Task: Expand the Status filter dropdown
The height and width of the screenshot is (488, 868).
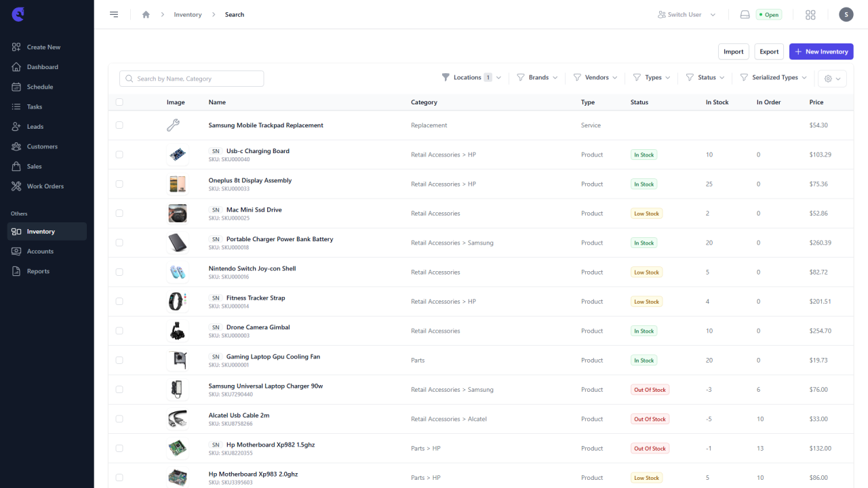Action: 705,77
